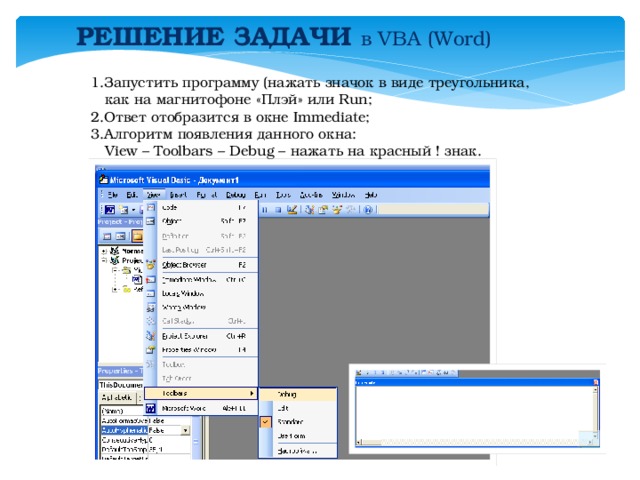This screenshot has width=640, height=480.
Task: Collapse the Project node in the tree
Action: 104,260
